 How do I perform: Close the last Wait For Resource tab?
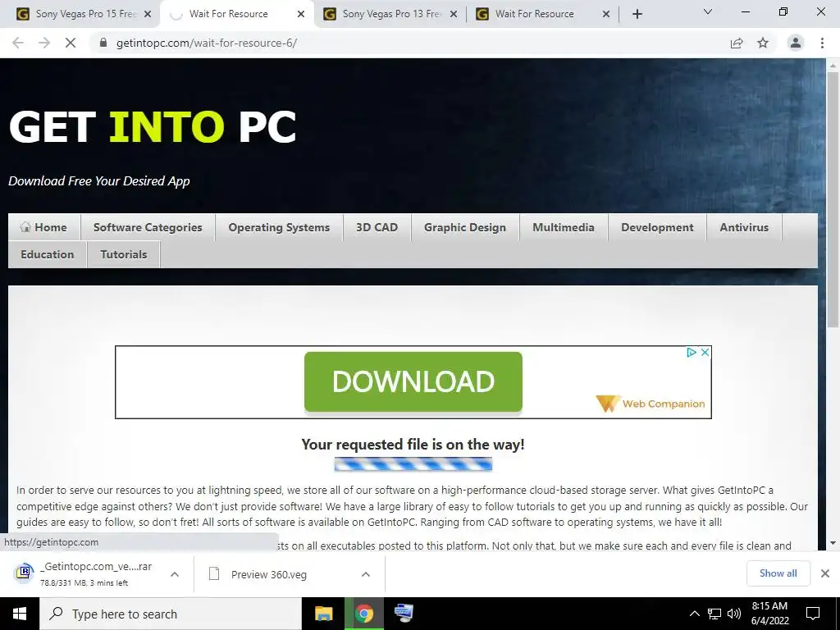606,14
